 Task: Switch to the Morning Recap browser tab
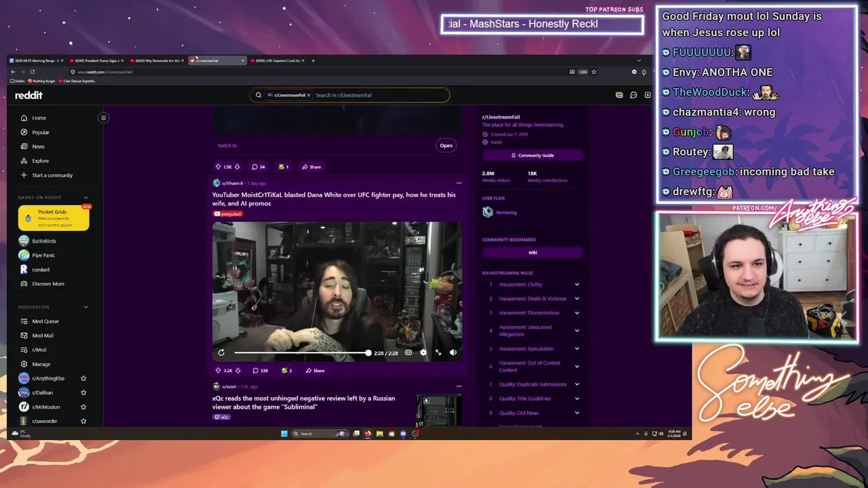coord(37,60)
